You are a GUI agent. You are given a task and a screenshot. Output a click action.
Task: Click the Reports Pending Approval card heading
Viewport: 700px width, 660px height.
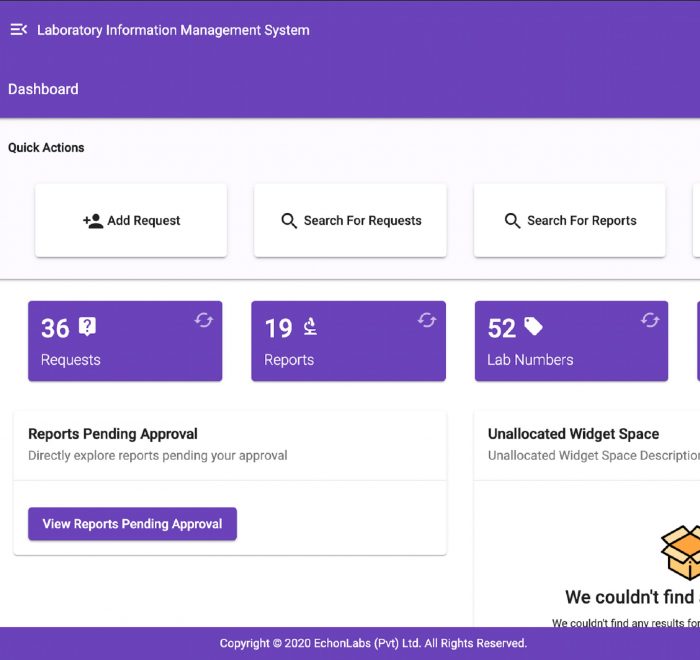tap(113, 434)
